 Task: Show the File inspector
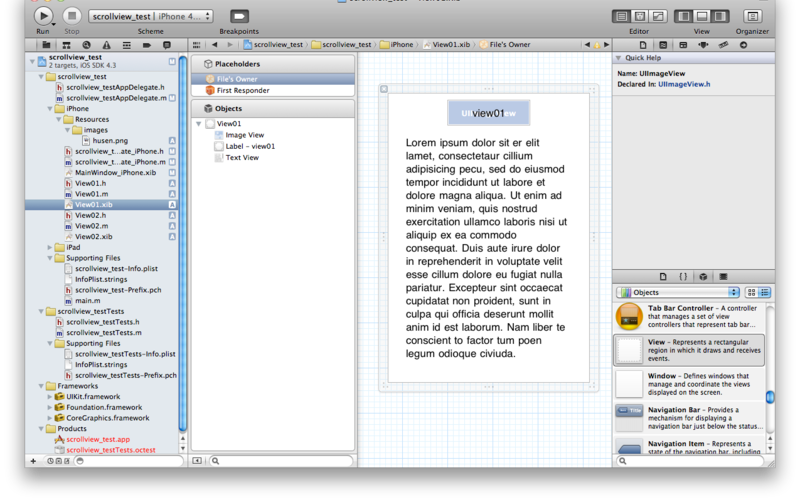(x=643, y=45)
